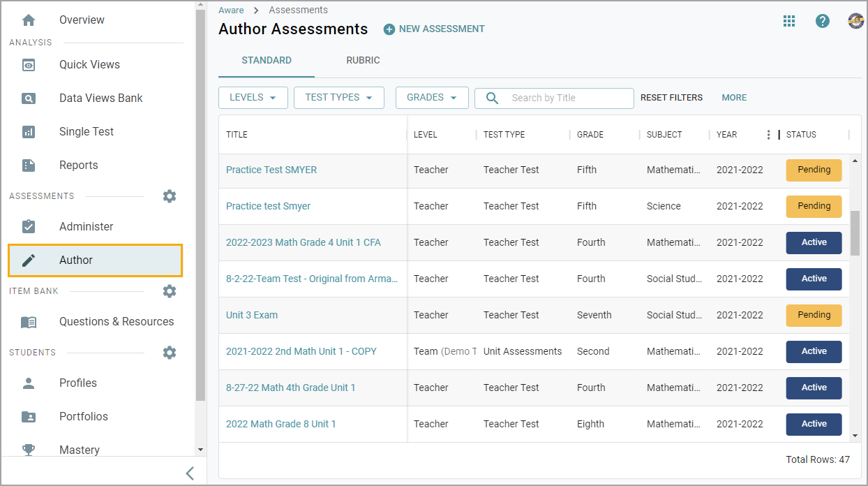The height and width of the screenshot is (486, 868).
Task: Collapse the sidebar with the chevron arrow
Action: point(190,473)
